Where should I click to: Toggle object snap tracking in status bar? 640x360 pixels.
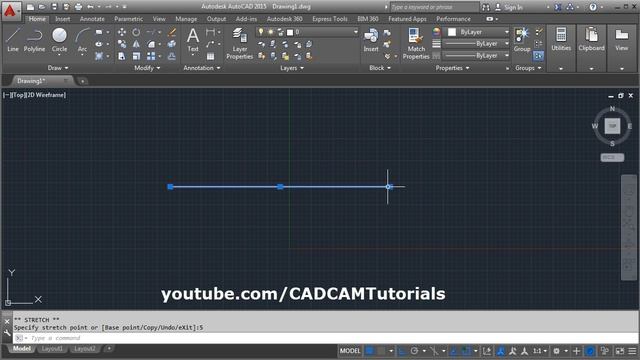click(454, 351)
